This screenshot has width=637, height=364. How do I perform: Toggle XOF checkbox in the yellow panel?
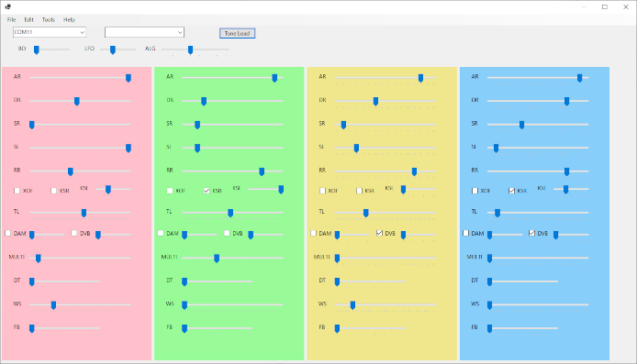[322, 191]
